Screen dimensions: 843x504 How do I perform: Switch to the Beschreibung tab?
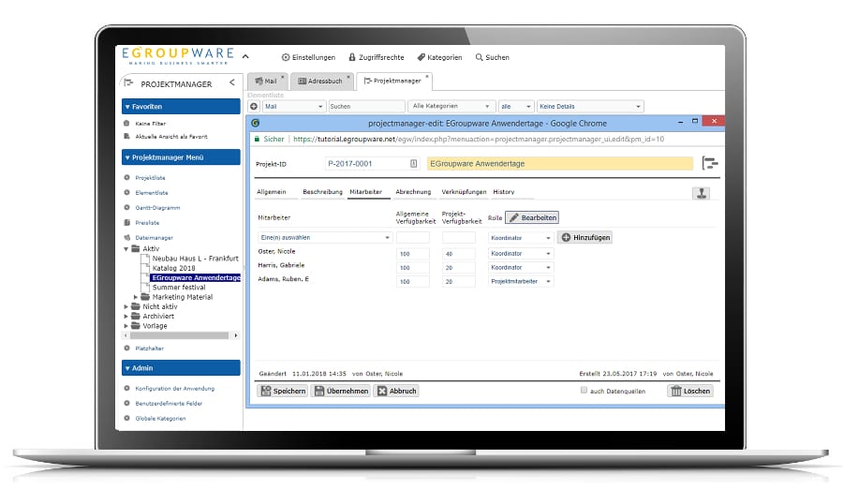pyautogui.click(x=322, y=192)
